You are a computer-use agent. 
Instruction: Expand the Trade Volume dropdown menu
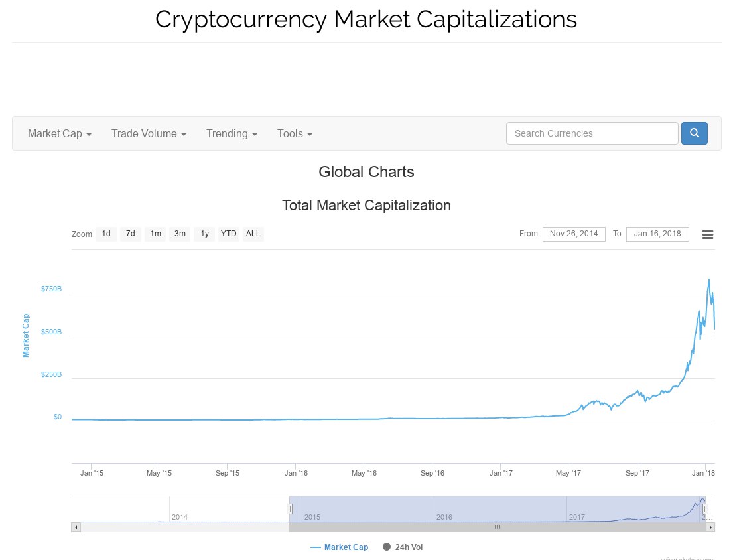pyautogui.click(x=149, y=134)
